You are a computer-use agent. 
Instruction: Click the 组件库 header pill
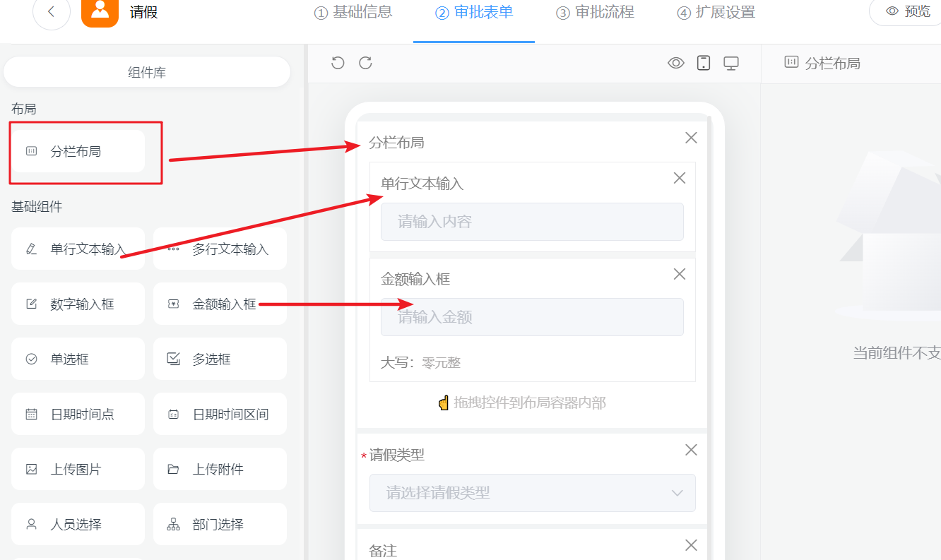pos(147,72)
